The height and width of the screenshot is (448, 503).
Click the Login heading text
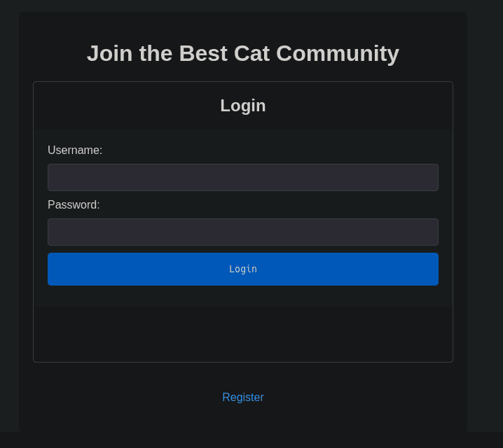(x=243, y=106)
